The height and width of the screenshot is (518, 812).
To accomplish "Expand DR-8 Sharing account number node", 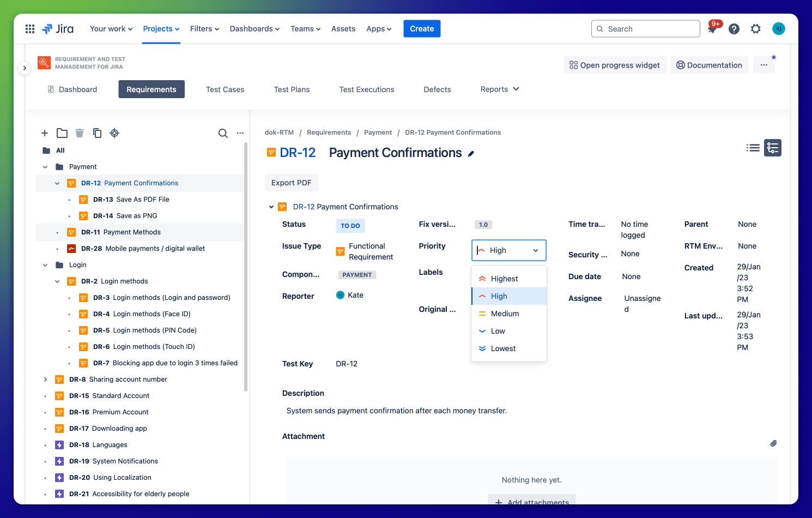I will [x=45, y=379].
